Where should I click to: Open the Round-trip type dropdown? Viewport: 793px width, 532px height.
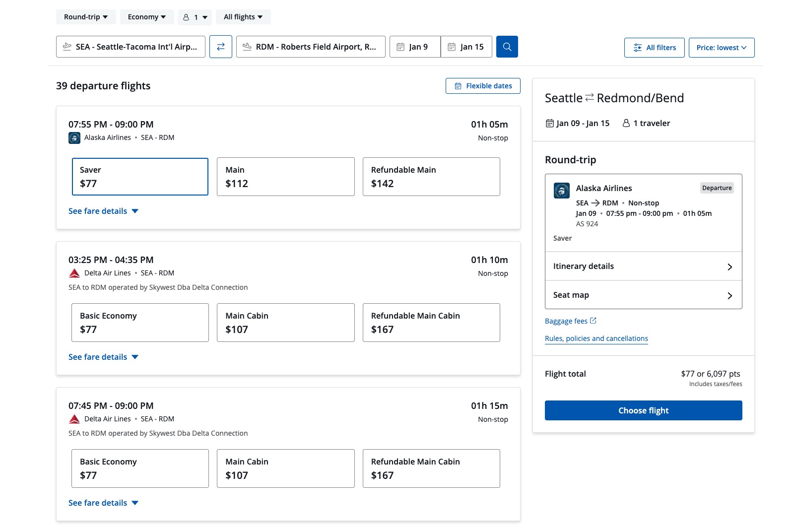pyautogui.click(x=86, y=17)
